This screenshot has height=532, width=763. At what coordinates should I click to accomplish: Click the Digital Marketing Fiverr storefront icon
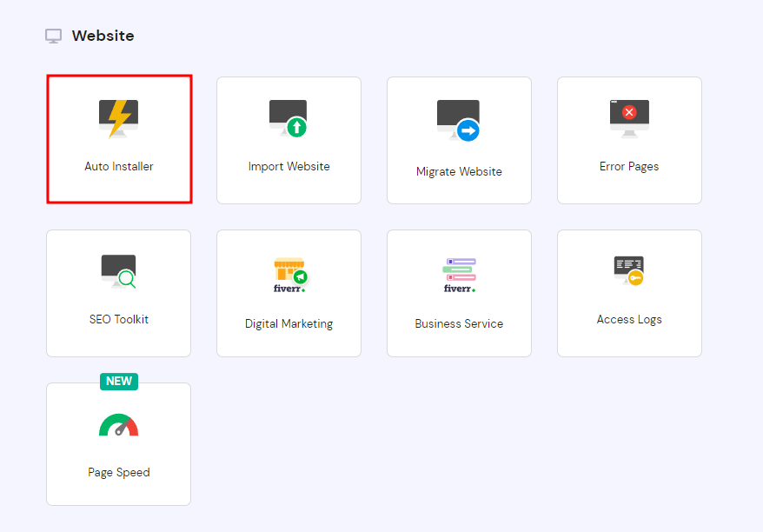(289, 275)
